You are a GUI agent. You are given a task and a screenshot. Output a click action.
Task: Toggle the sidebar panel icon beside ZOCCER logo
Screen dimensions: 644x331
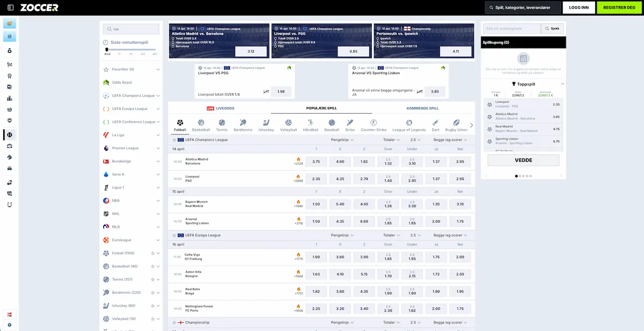click(x=11, y=8)
